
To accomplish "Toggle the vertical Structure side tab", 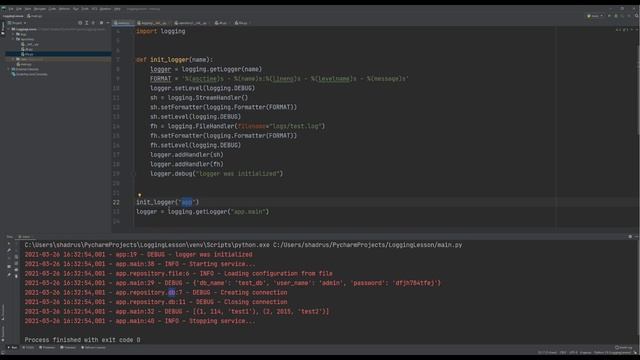I will 2,313.
